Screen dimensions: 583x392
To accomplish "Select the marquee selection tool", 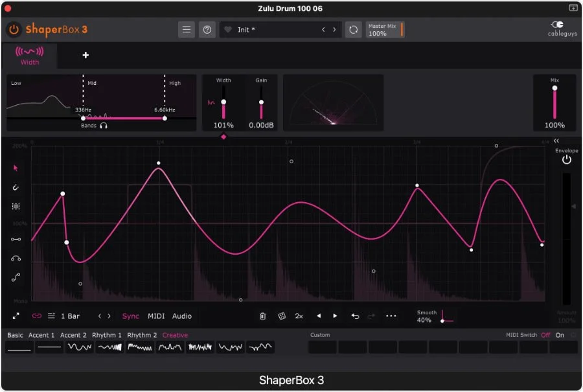I will pyautogui.click(x=16, y=206).
